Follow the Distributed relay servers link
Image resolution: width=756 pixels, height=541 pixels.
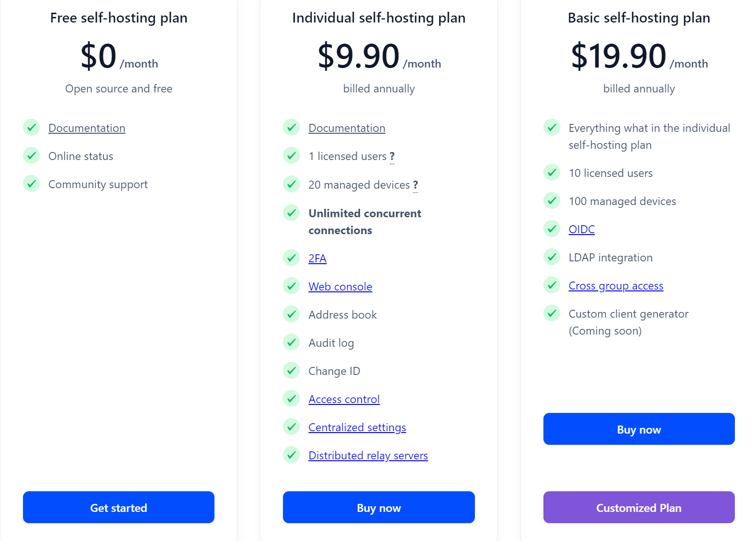coord(368,456)
